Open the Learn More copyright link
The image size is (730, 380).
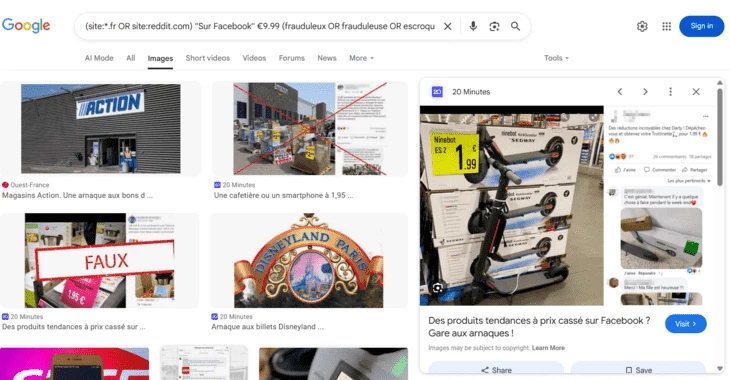[x=548, y=348]
